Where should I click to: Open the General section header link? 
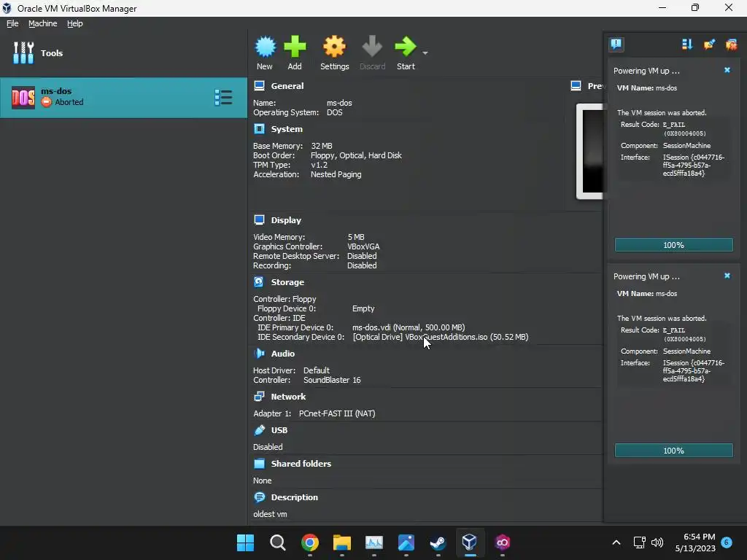click(287, 86)
